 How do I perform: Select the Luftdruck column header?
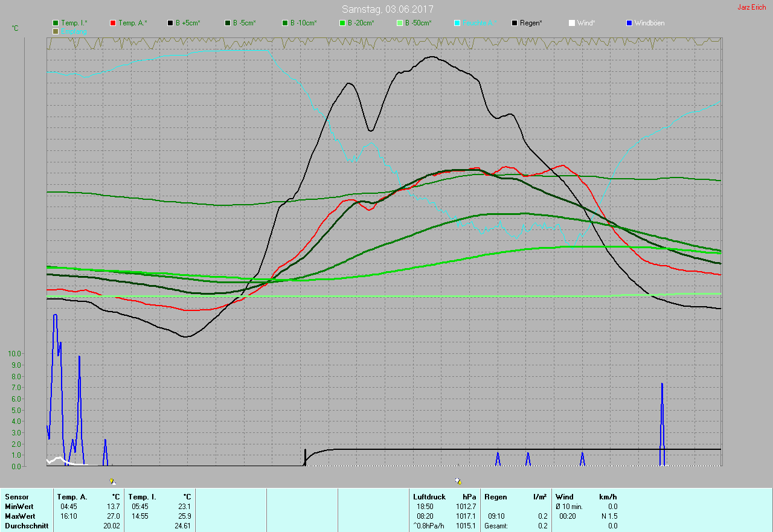[429, 496]
